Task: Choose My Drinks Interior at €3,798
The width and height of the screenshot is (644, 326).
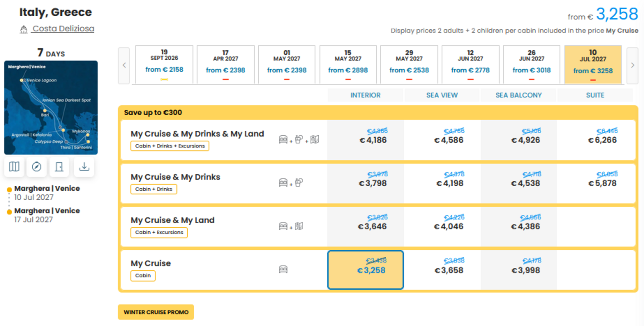Action: tap(366, 183)
